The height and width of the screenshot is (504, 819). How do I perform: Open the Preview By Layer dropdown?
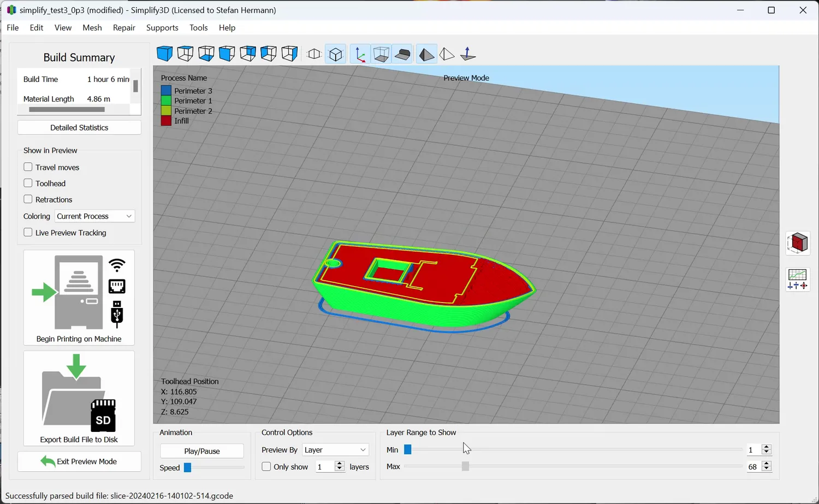pyautogui.click(x=335, y=450)
